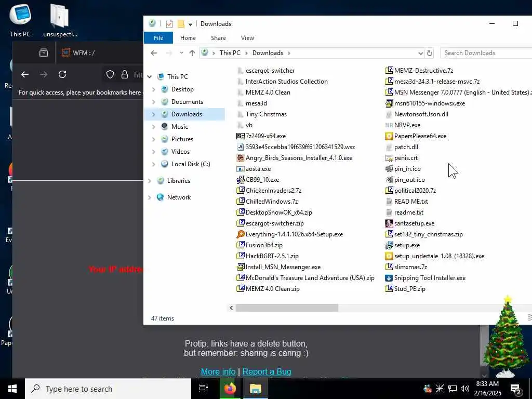
Task: Open the unsuspecti... desktop folder icon
Action: [x=60, y=20]
